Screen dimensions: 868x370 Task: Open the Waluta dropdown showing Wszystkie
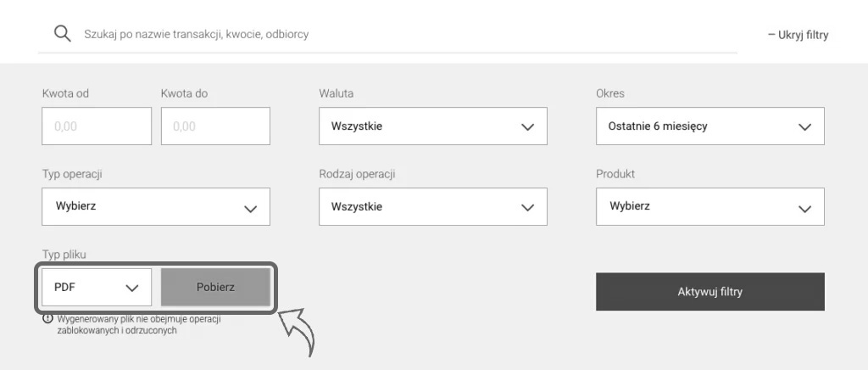pyautogui.click(x=432, y=126)
